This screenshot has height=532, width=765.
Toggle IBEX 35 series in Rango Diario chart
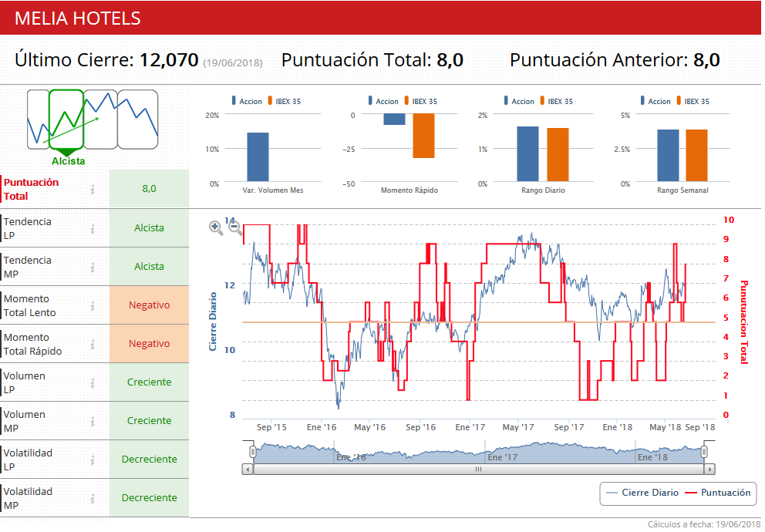(x=556, y=101)
